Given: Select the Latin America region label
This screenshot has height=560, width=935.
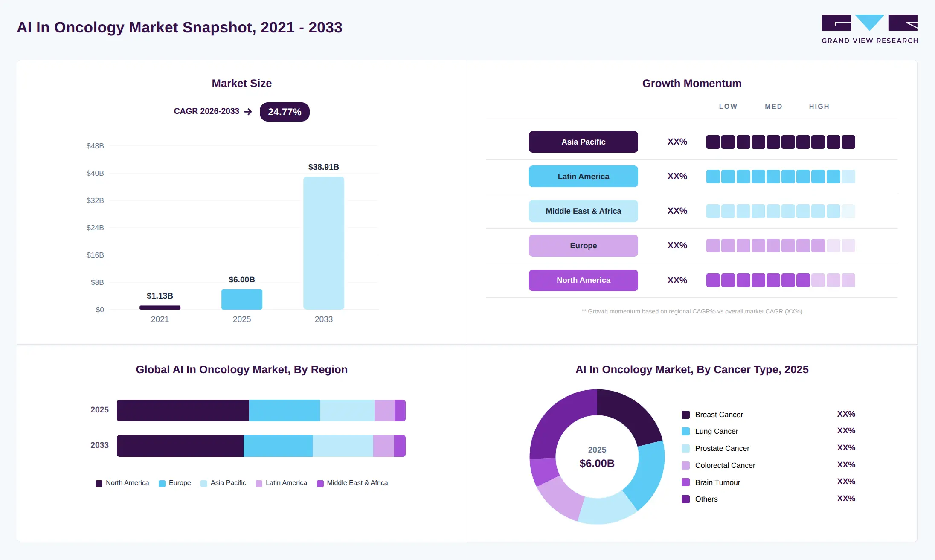Looking at the screenshot, I should point(583,176).
